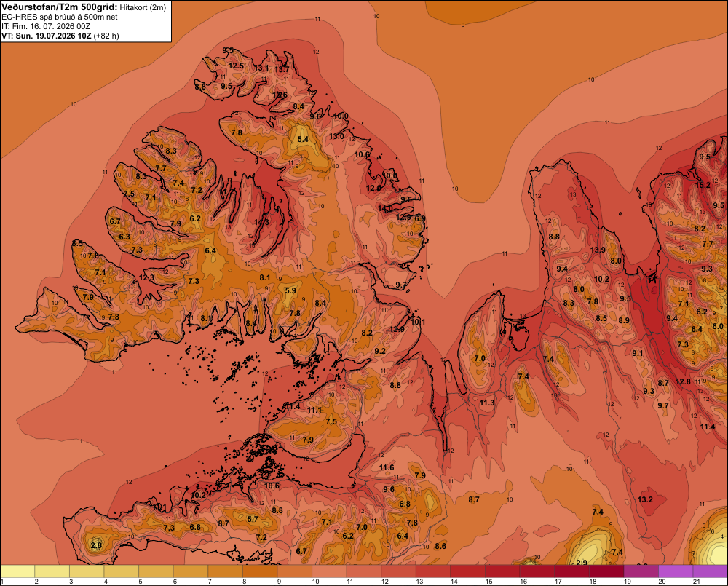728x586 pixels.
Task: Click the pale yellow 1–2 degree legend swatch
Action: pyautogui.click(x=17, y=571)
